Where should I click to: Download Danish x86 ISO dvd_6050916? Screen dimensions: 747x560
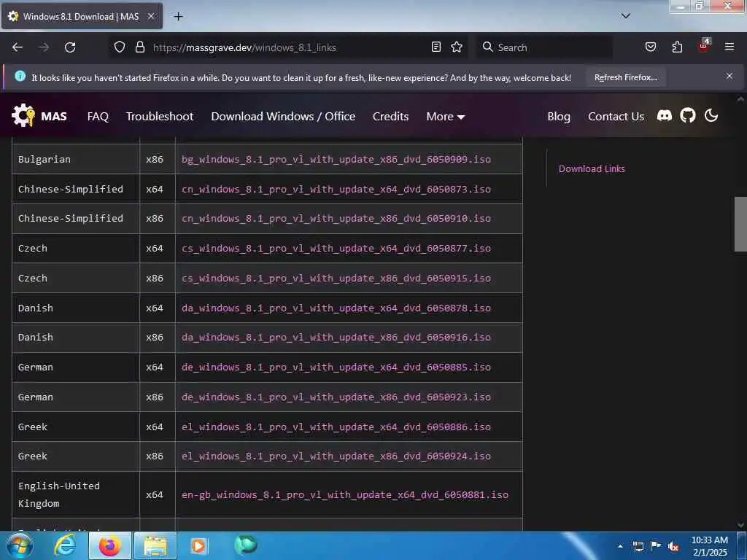(x=336, y=337)
